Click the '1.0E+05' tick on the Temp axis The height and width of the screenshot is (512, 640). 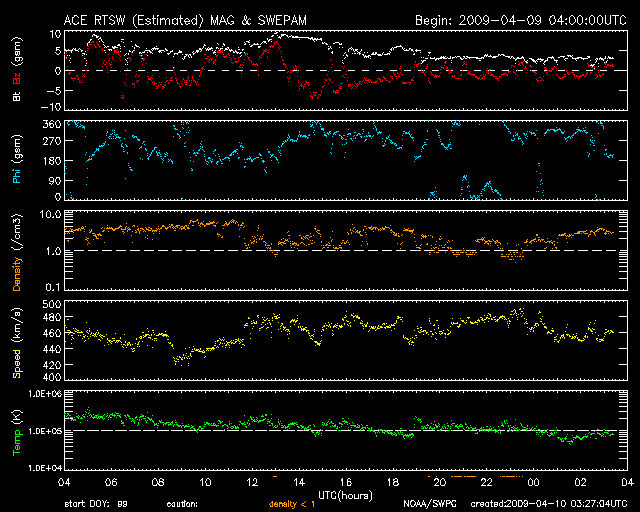click(45, 431)
